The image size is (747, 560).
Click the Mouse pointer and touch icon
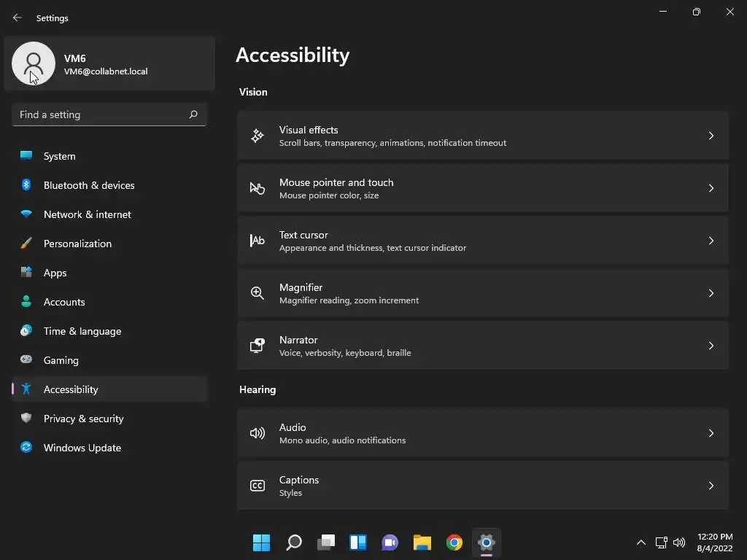[258, 188]
